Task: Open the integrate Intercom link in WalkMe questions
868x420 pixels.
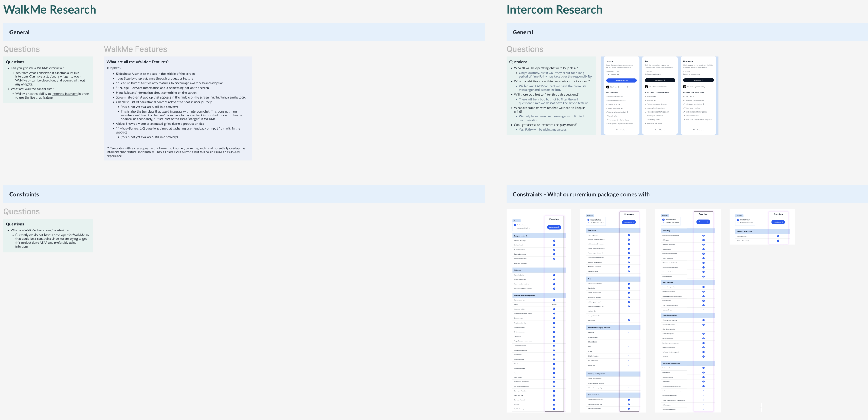Action: coord(65,94)
